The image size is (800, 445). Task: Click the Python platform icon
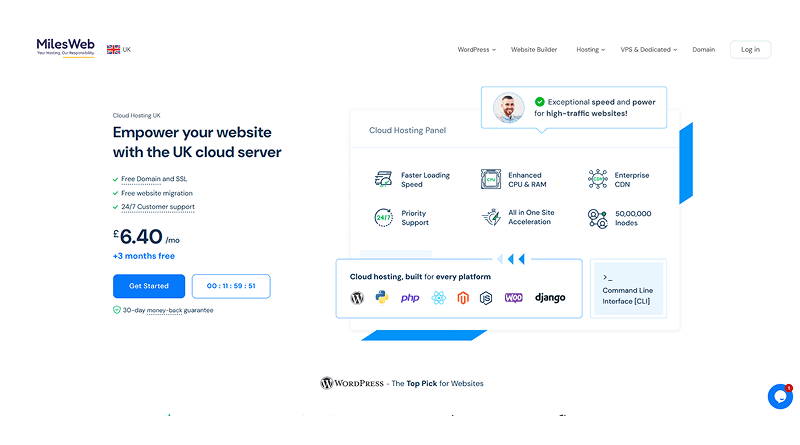[382, 297]
